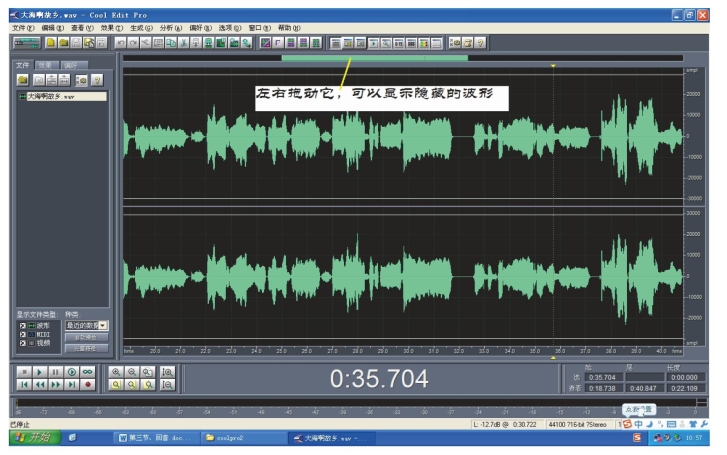This screenshot has width=727, height=455.
Task: Click the horizontal zoom out magnifier
Action: pos(133,371)
